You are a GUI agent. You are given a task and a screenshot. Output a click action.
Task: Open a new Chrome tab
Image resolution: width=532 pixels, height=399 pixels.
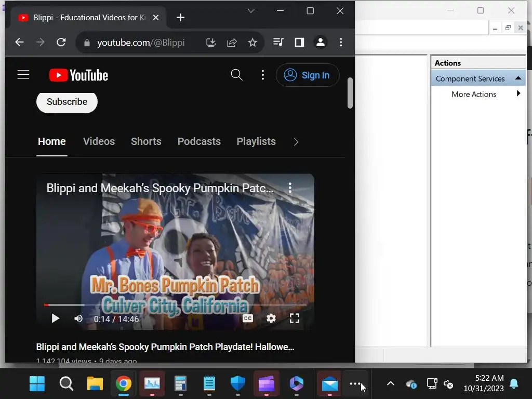tap(180, 17)
